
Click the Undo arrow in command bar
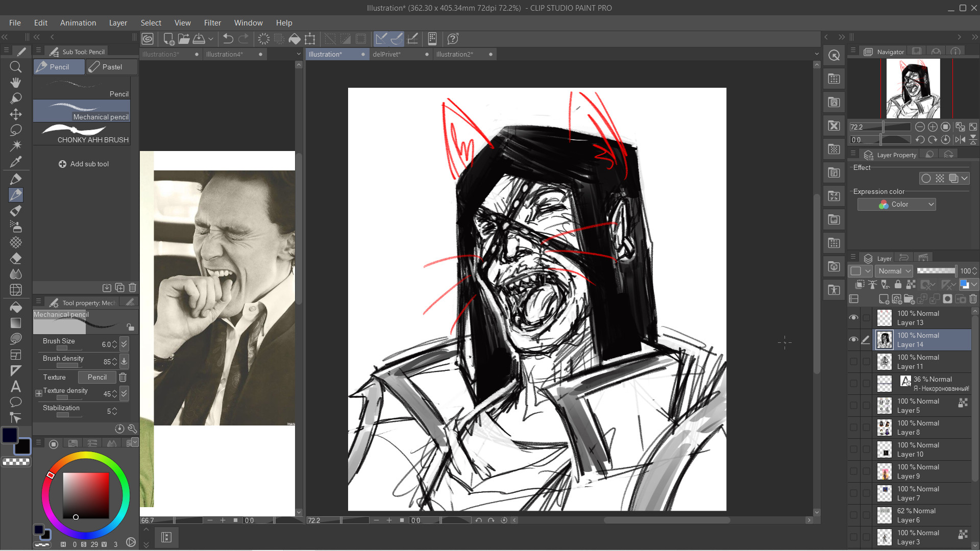point(228,39)
